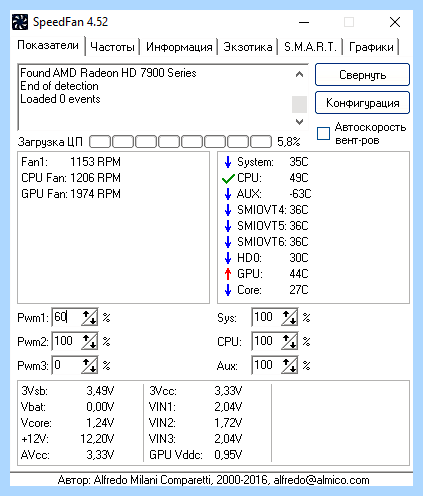This screenshot has width=423, height=496.
Task: Click the 'CPU Fan: 1206 RPM' reading
Action: [x=71, y=178]
